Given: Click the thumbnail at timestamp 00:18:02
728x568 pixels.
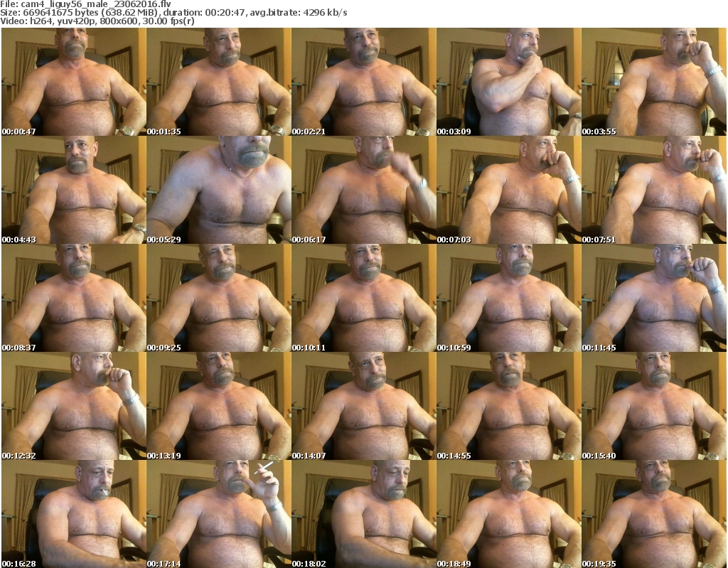Looking at the screenshot, I should [x=363, y=514].
